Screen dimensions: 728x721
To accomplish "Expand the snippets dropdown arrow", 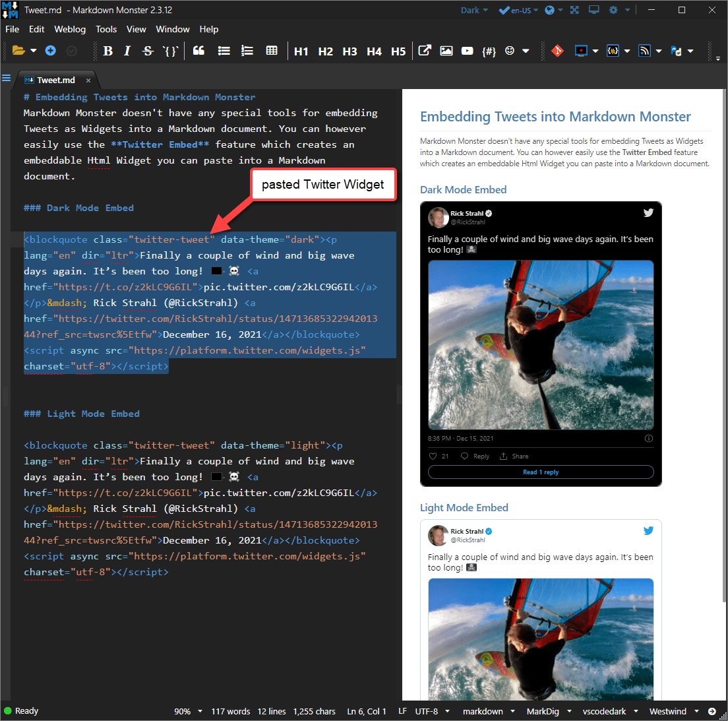I will [x=627, y=51].
